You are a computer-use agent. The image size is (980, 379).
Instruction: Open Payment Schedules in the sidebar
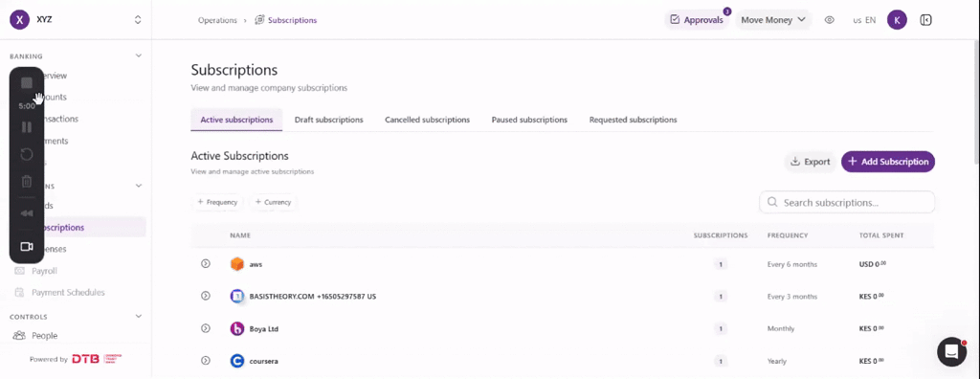point(68,292)
